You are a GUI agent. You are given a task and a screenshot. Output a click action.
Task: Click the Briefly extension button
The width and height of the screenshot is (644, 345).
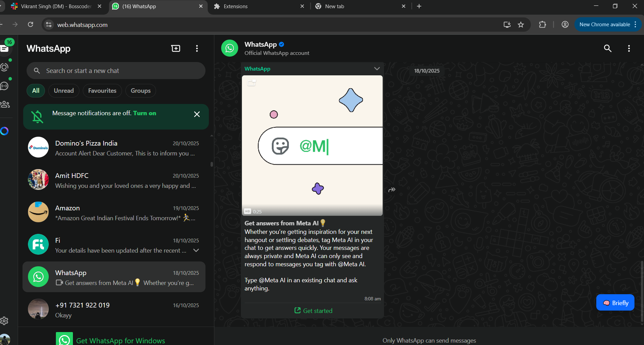coord(615,303)
